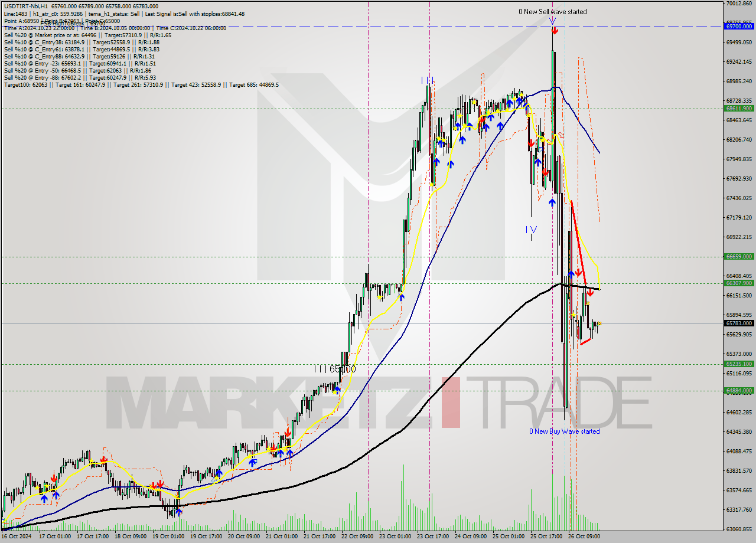
Task: Click the 67692.930 price axis label
Action: coord(739,179)
